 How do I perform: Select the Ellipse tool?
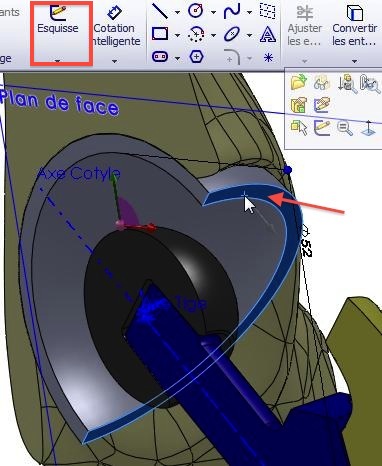232,34
